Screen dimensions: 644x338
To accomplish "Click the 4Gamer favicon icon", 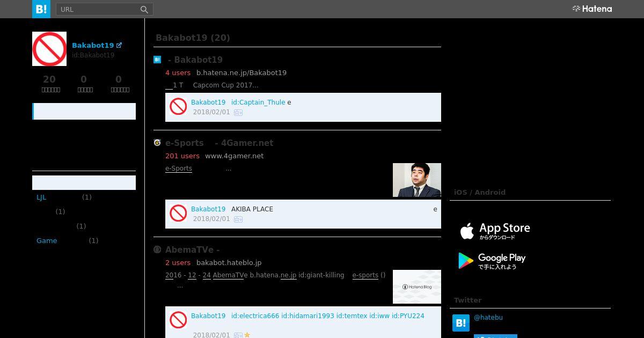I will pos(157,143).
